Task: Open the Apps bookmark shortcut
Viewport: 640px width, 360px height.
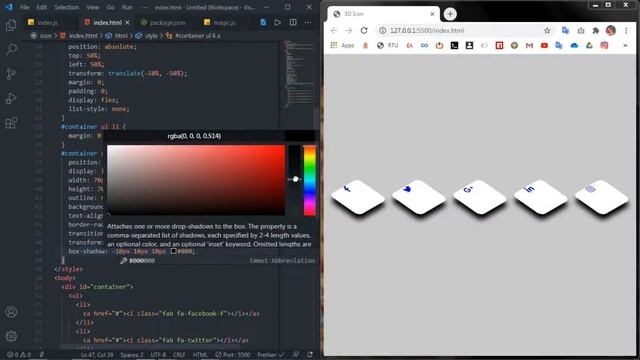Action: point(342,45)
